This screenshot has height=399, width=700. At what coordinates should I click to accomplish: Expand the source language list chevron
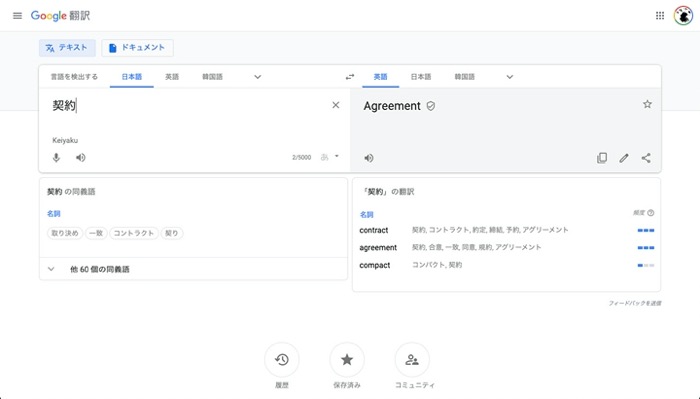click(258, 77)
